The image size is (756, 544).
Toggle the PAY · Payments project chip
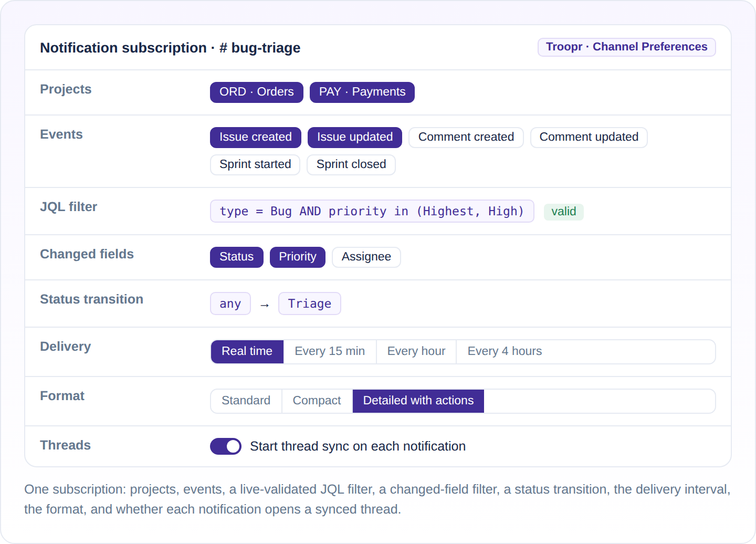pyautogui.click(x=362, y=92)
